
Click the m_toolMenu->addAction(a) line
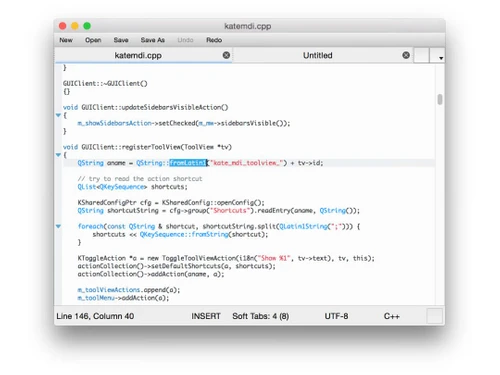tap(123, 298)
